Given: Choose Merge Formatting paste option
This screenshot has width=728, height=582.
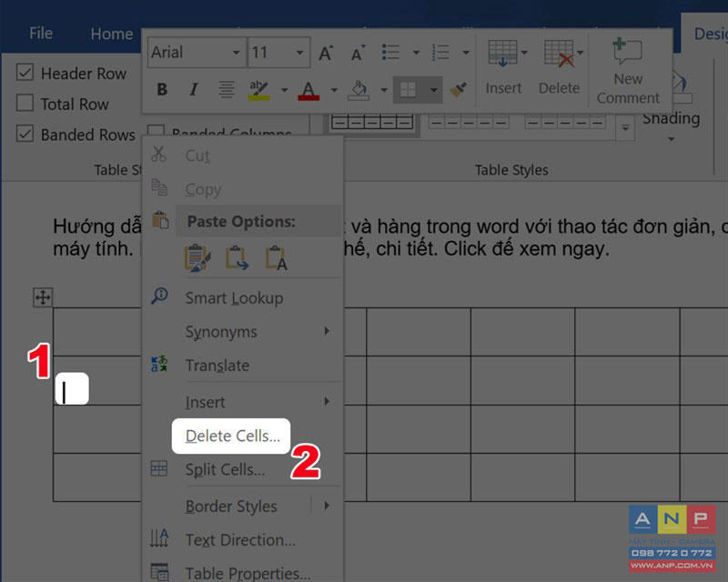Looking at the screenshot, I should [237, 258].
